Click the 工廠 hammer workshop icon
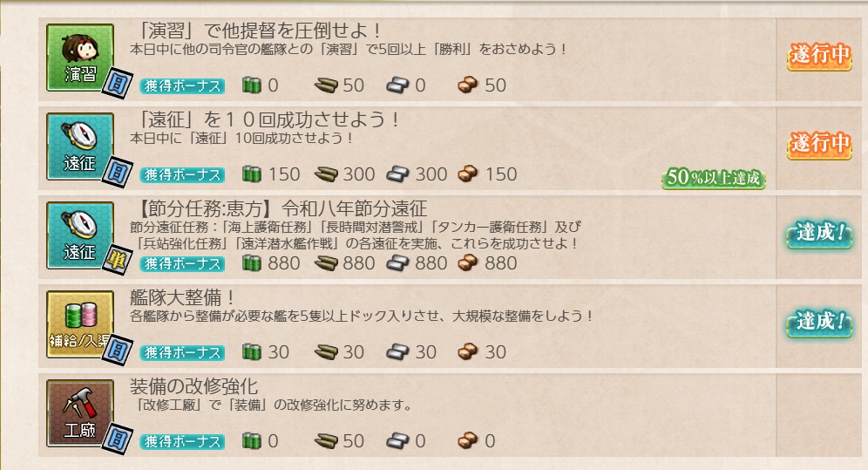 [x=79, y=412]
